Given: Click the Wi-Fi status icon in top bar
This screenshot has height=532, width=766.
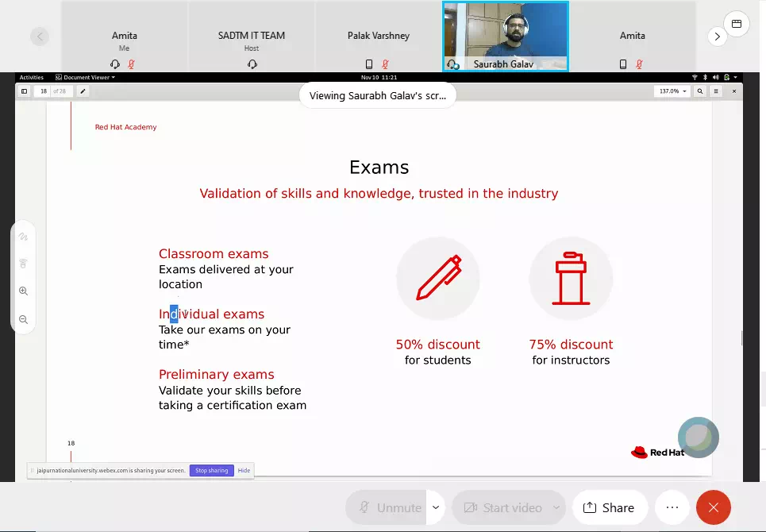Looking at the screenshot, I should 695,77.
